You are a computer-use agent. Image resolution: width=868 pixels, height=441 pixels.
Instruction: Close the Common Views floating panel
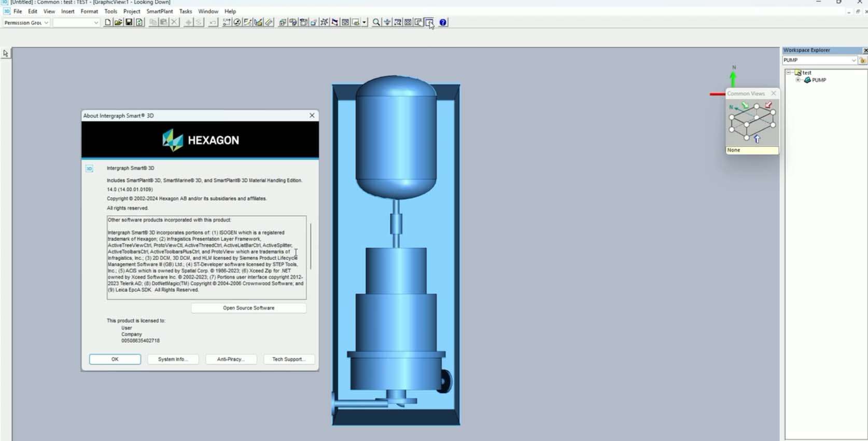pos(774,93)
